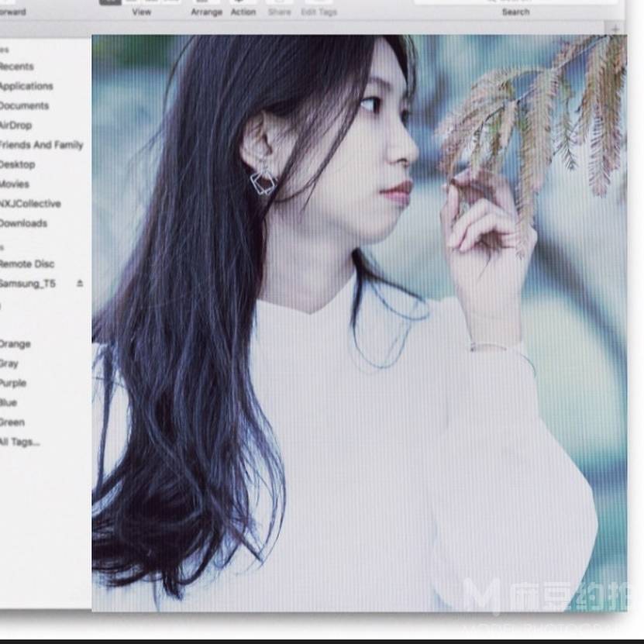The width and height of the screenshot is (644, 644).
Task: Select Remote Disc under devices
Action: [26, 264]
